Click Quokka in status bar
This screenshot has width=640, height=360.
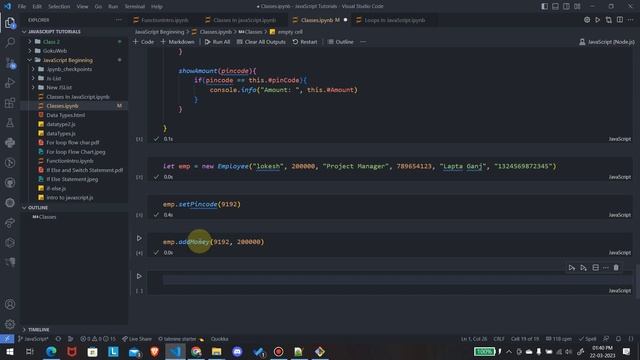(220, 339)
